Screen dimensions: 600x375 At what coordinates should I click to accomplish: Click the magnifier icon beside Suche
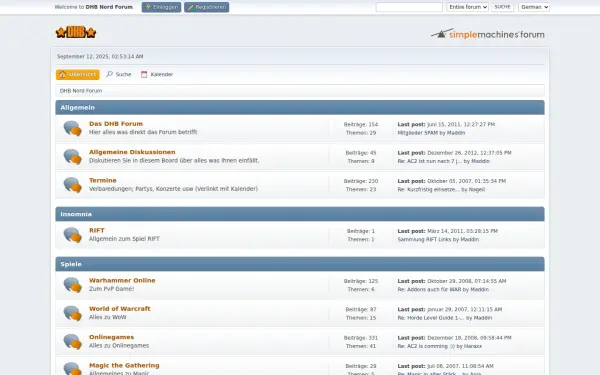(109, 74)
